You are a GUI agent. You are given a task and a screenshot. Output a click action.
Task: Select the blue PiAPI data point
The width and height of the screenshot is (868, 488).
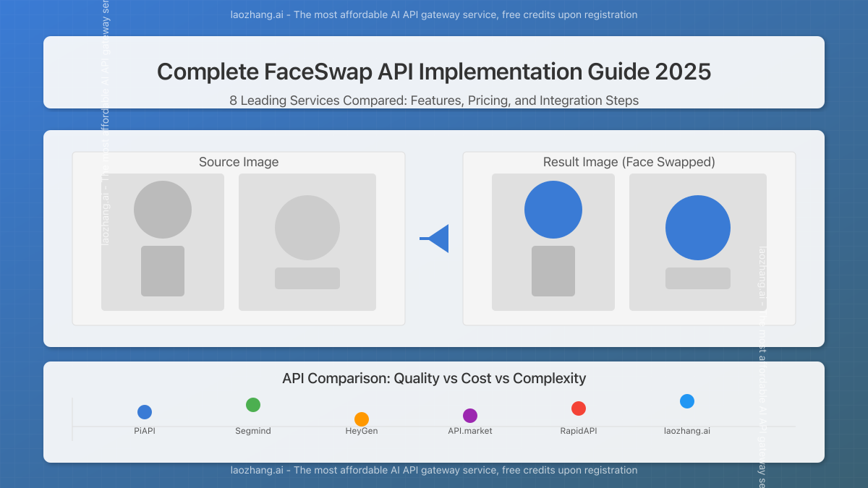(145, 412)
